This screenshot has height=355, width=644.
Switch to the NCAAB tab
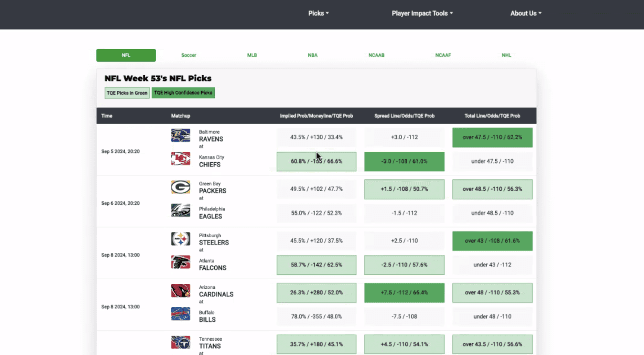376,55
